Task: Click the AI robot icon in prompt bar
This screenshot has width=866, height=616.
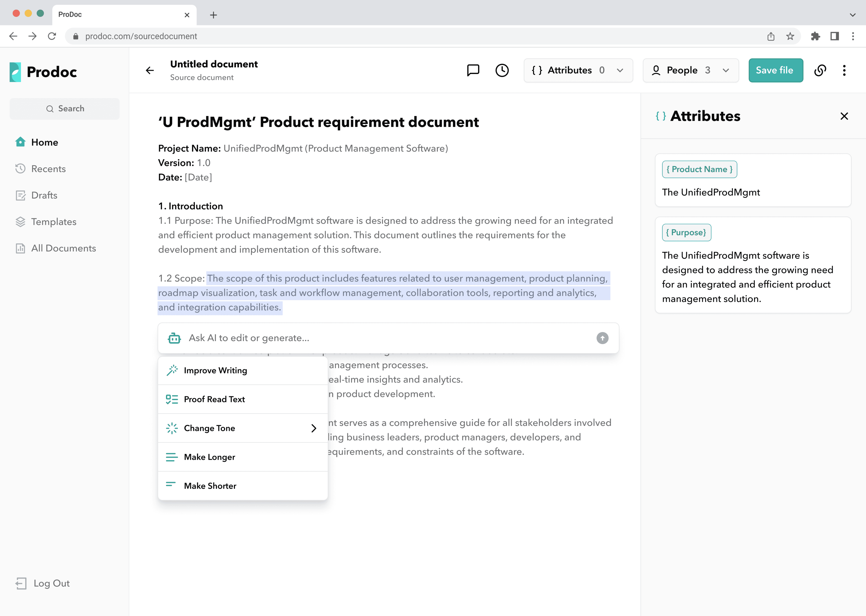Action: click(x=174, y=338)
